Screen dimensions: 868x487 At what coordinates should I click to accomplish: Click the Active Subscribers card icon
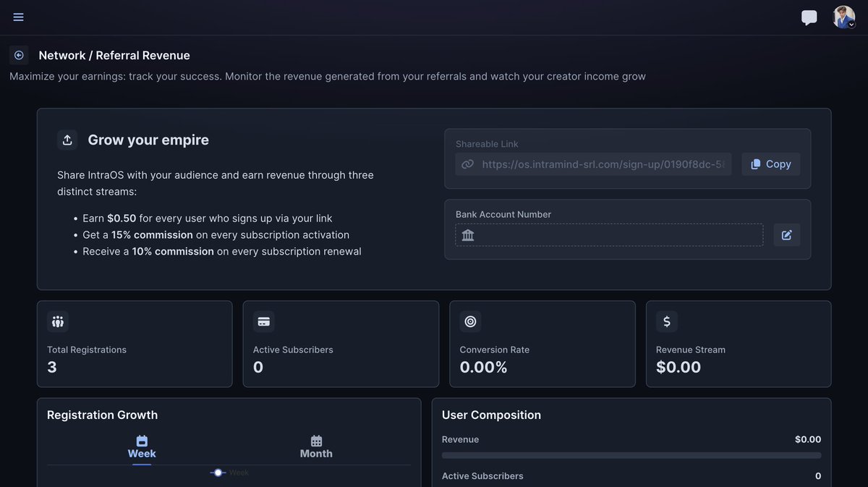click(264, 321)
